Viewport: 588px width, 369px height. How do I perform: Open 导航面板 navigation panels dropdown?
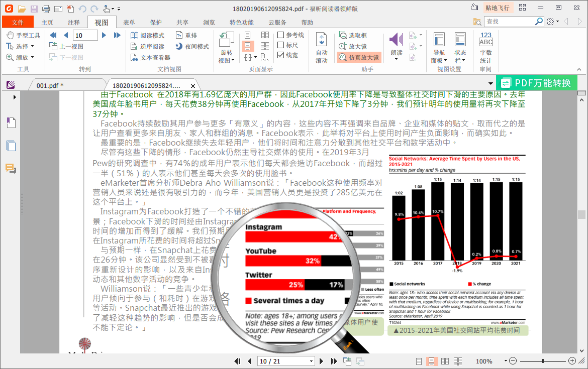(439, 48)
